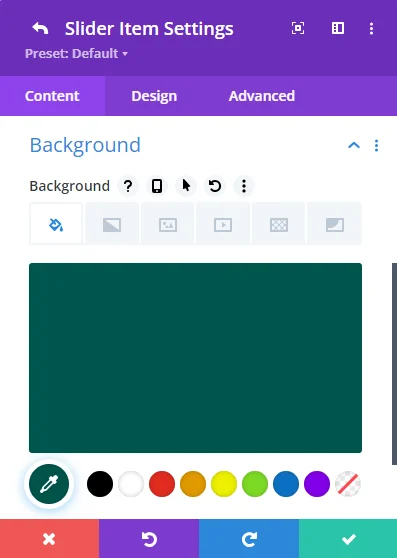Screen dimensions: 397x558
Task: Choose the yellow color swatch
Action: pyautogui.click(x=224, y=484)
